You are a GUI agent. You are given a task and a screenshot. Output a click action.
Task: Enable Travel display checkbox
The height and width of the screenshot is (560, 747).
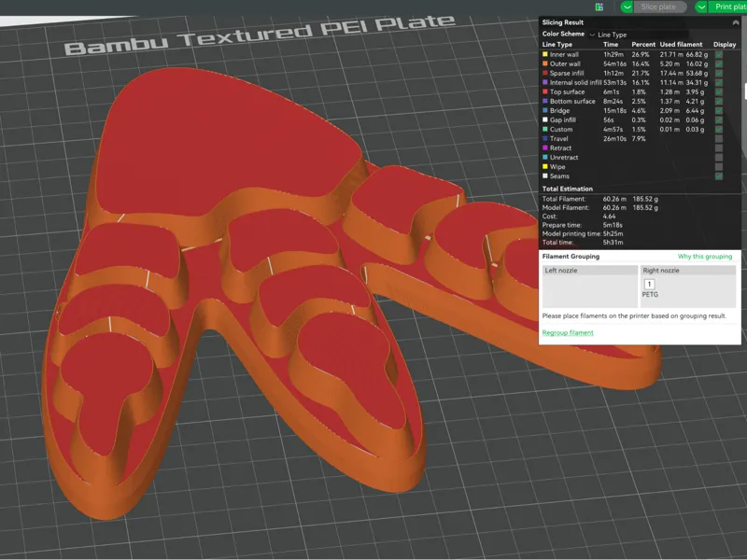point(719,138)
